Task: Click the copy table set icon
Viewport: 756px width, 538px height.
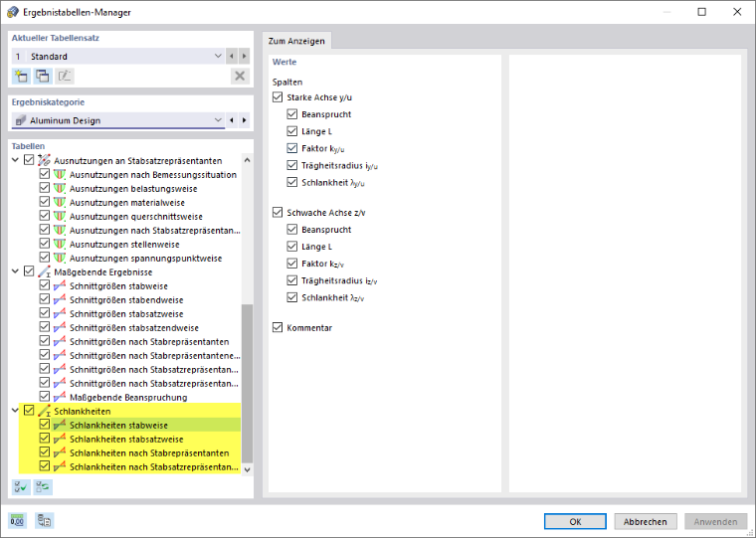Action: point(43,77)
